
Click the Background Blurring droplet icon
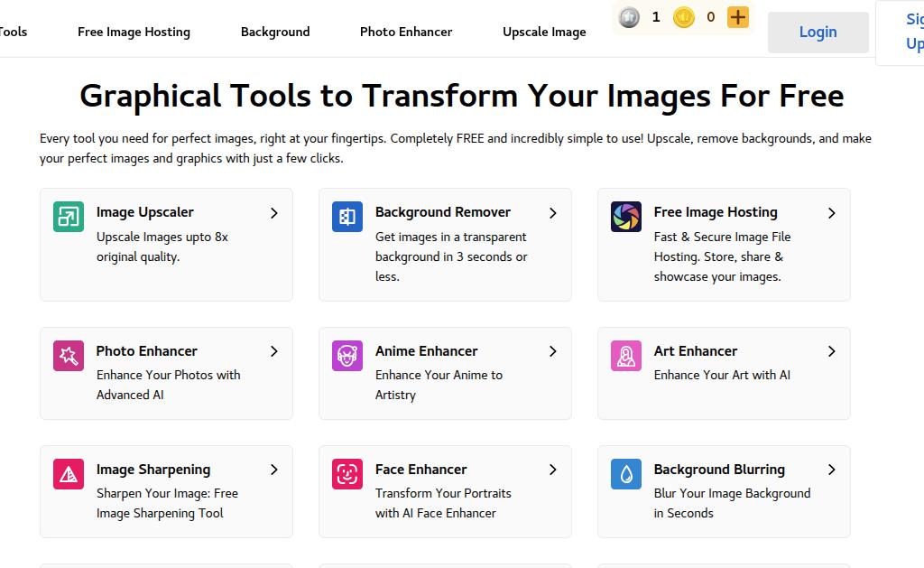(x=626, y=474)
